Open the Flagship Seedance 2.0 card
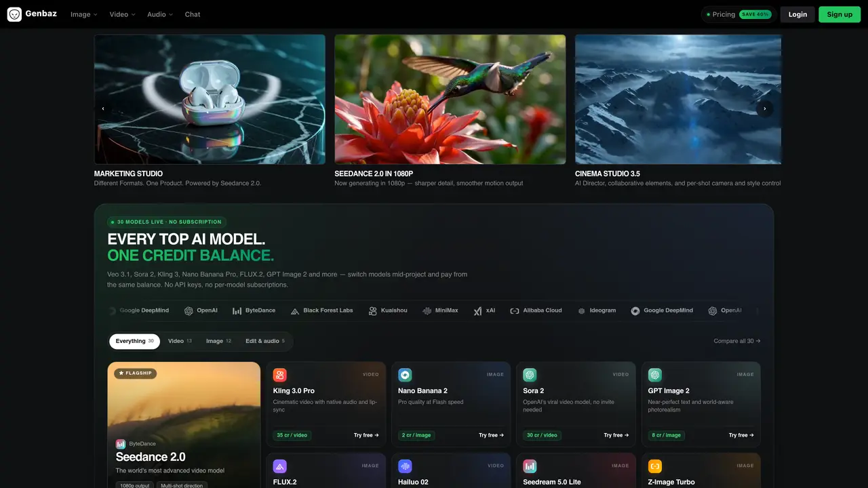This screenshot has width=868, height=488. [184, 425]
